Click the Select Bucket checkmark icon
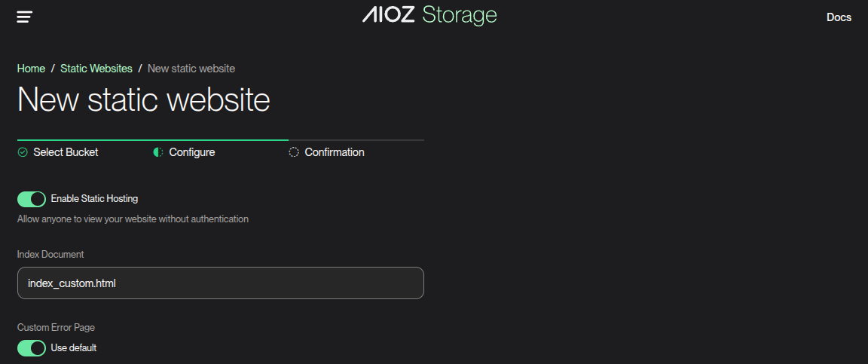This screenshot has height=364, width=868. (23, 152)
